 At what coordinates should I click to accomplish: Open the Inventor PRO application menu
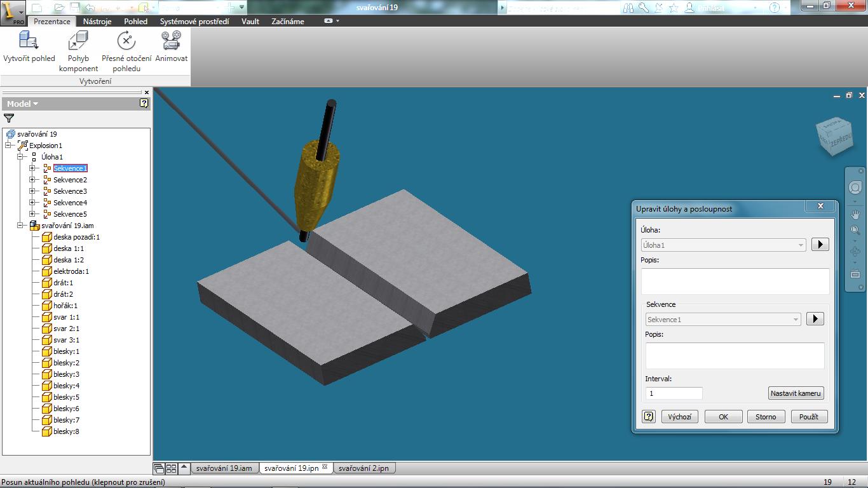[13, 12]
